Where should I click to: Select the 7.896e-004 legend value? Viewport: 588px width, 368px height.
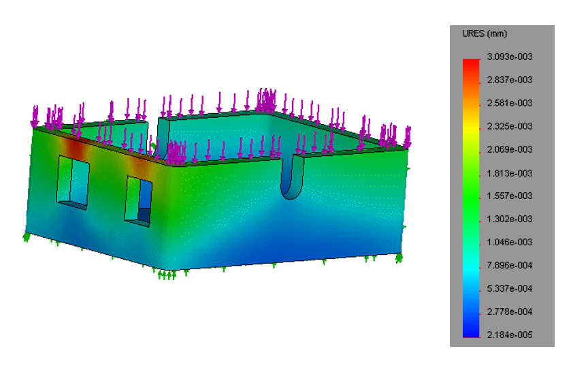coord(509,265)
